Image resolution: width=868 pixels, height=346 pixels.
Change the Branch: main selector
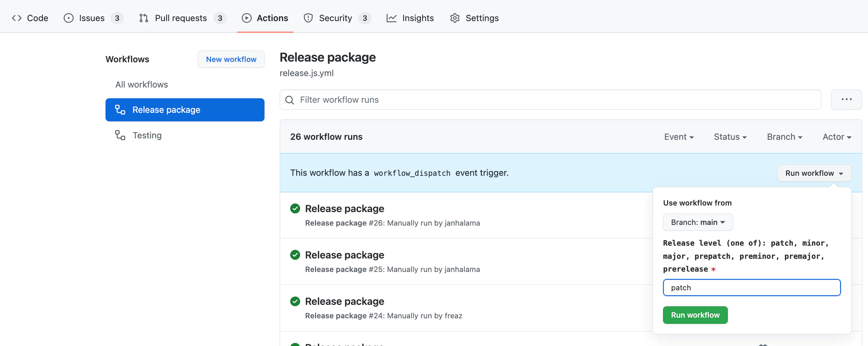pos(698,222)
